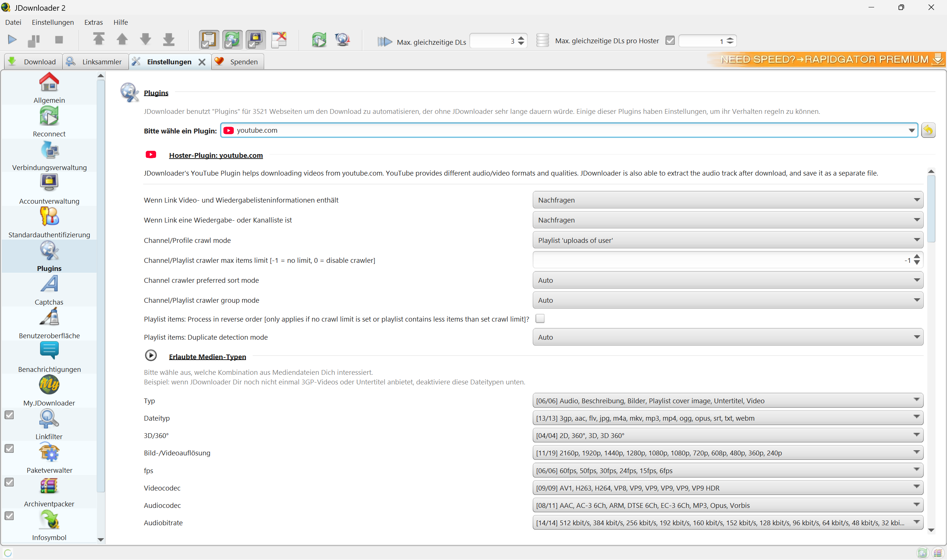This screenshot has width=947, height=560.
Task: Switch to the Linksammler tab
Action: pos(95,61)
